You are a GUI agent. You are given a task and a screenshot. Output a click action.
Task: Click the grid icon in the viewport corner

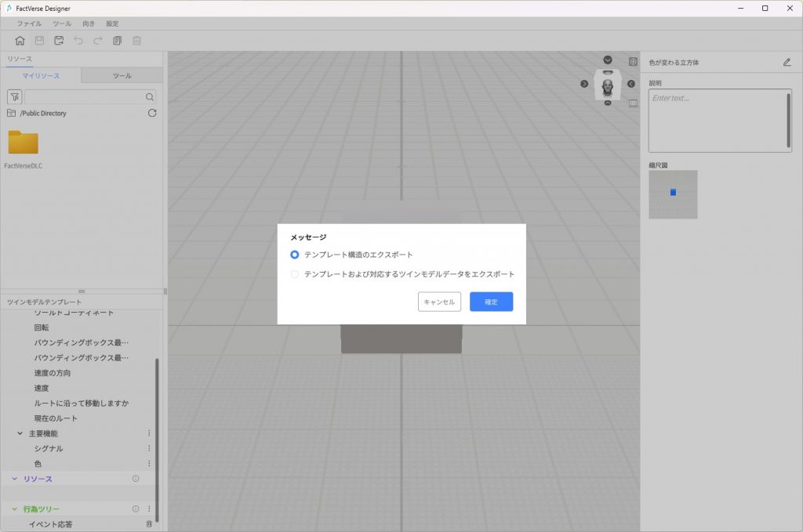click(633, 103)
